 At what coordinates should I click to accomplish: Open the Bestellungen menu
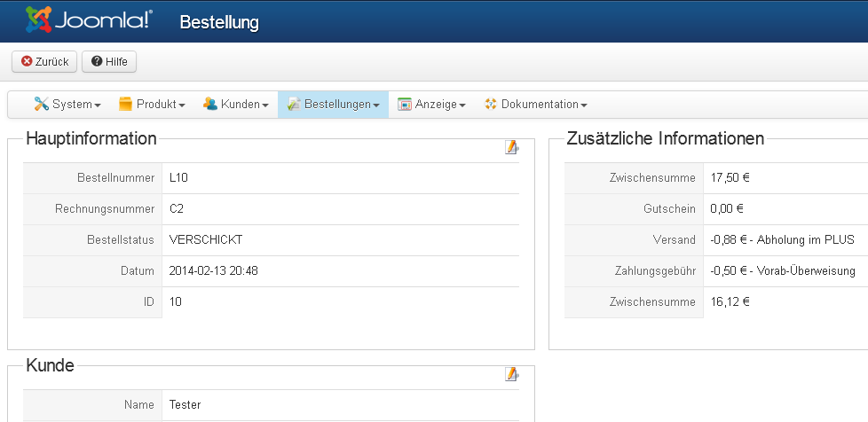pyautogui.click(x=334, y=105)
